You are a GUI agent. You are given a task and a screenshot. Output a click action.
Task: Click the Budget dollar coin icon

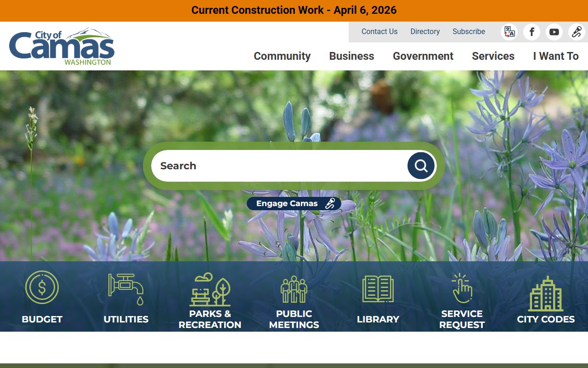point(42,287)
